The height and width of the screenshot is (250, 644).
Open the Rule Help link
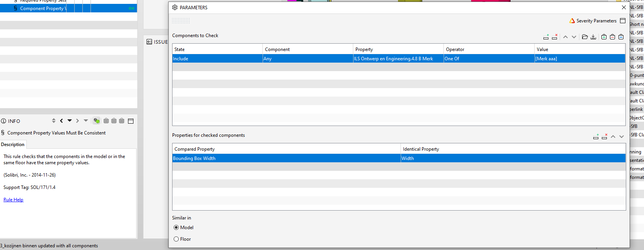click(14, 200)
